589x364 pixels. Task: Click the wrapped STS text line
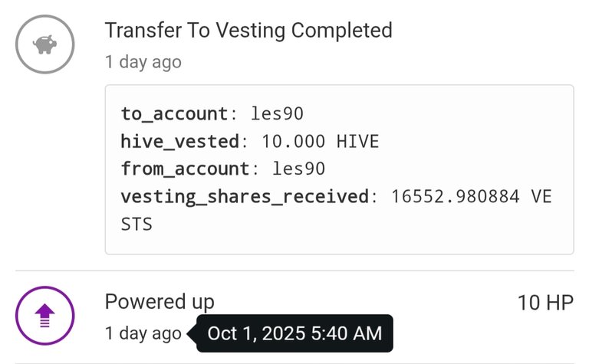(x=137, y=225)
